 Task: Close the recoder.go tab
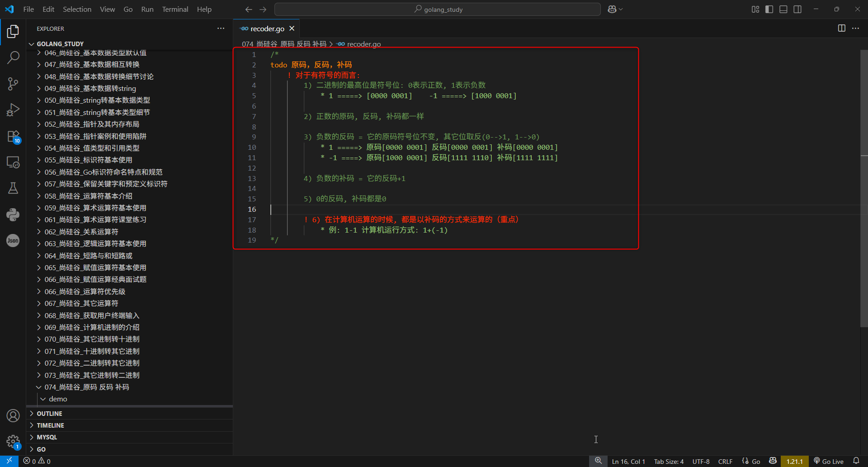click(292, 29)
